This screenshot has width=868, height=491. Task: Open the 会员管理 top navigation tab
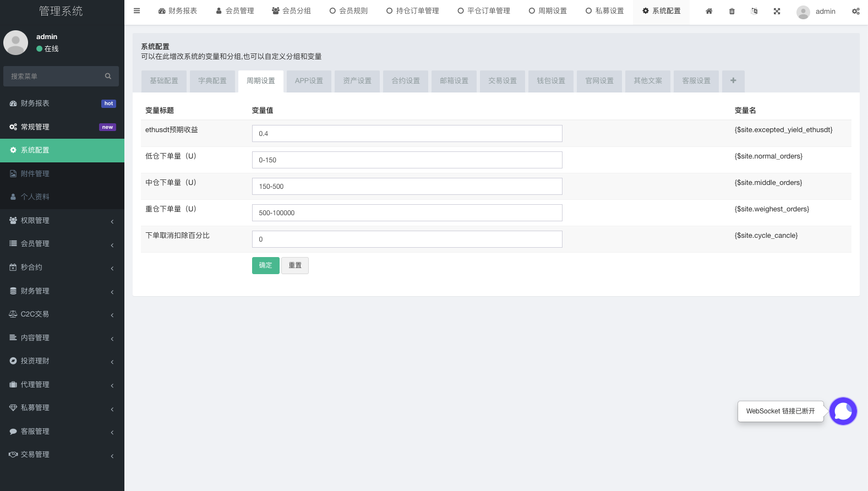coord(235,11)
